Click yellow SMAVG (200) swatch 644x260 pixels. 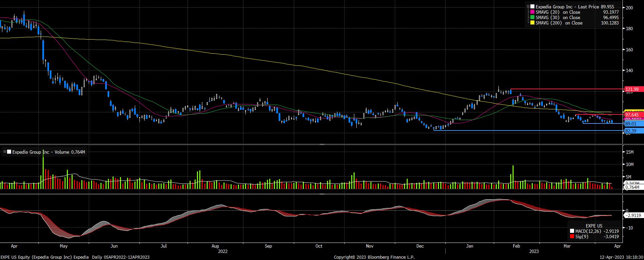pos(532,23)
